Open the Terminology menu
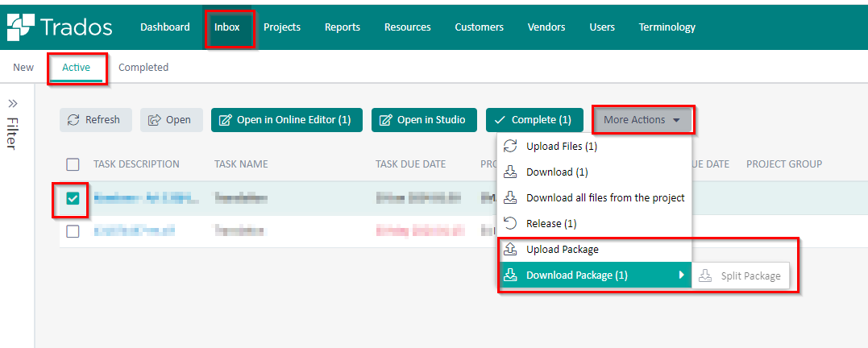The width and height of the screenshot is (868, 348). [667, 27]
